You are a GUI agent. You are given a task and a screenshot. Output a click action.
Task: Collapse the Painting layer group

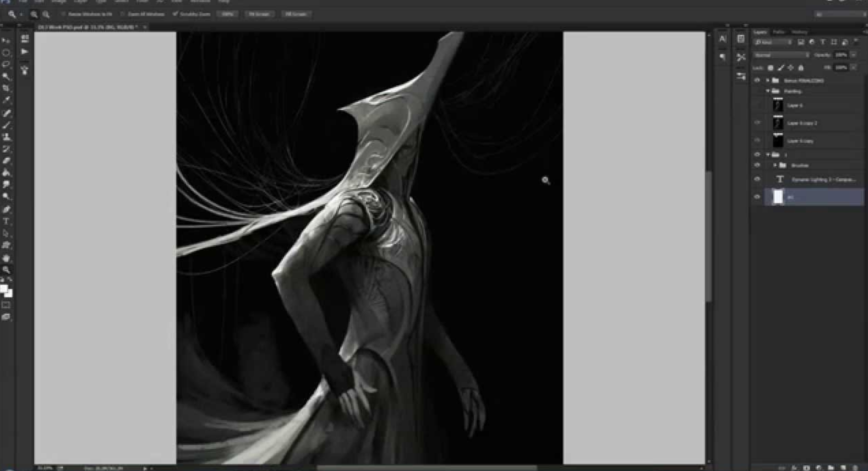(768, 91)
